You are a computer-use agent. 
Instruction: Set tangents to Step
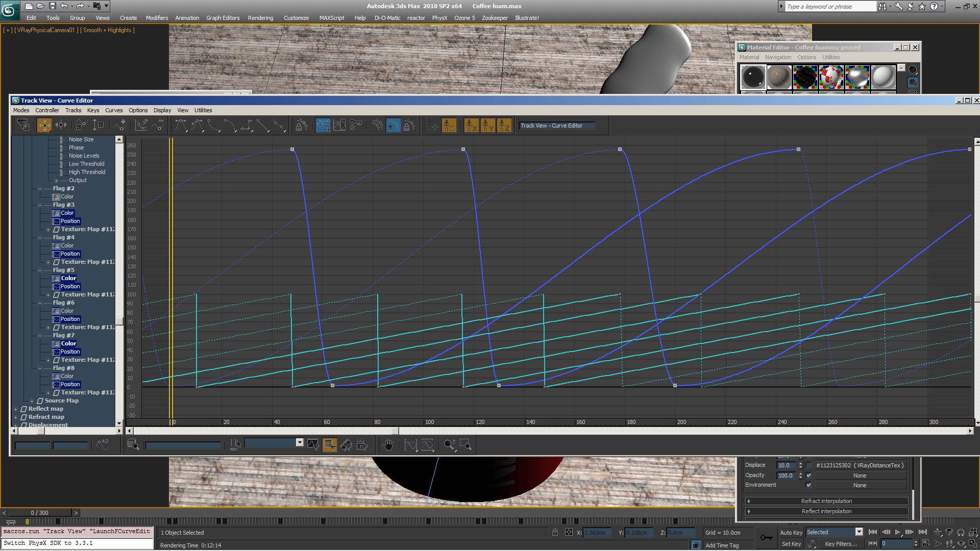[x=247, y=125]
